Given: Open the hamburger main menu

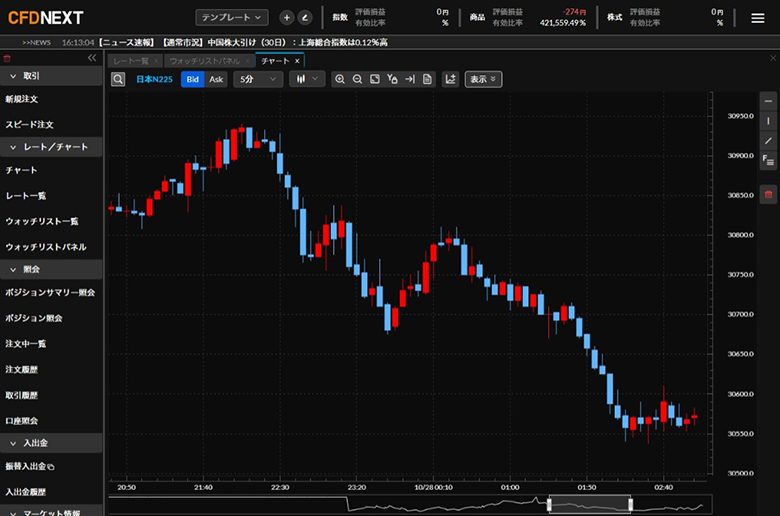Looking at the screenshot, I should [x=757, y=17].
